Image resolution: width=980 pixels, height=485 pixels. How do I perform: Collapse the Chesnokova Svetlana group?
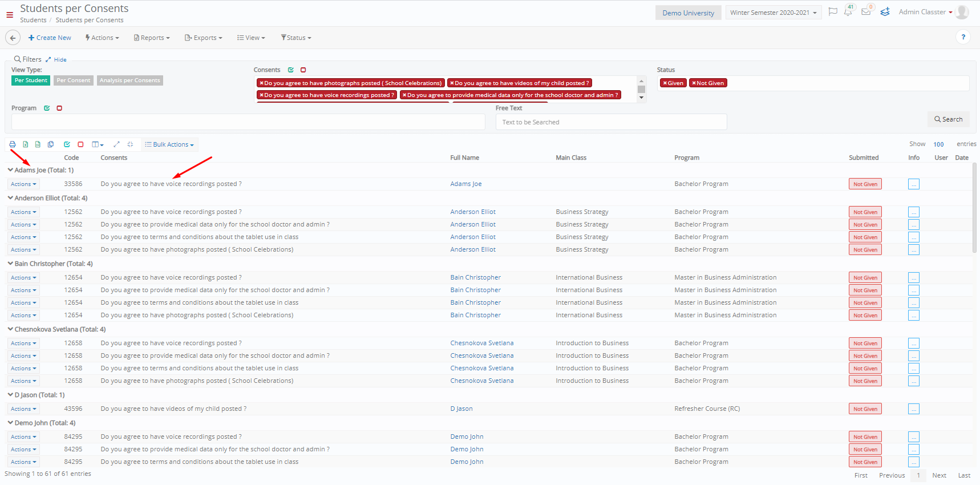[10, 329]
